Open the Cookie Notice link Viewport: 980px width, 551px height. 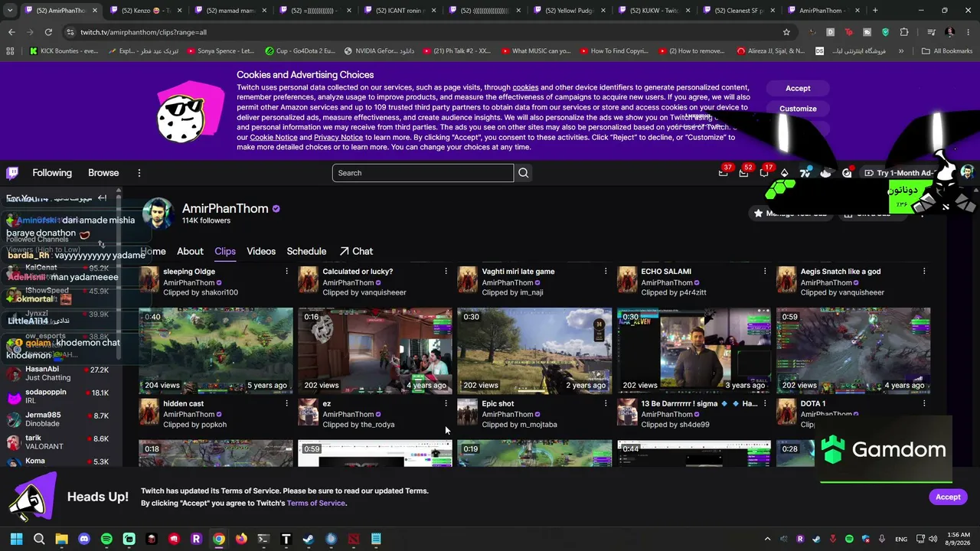pos(273,137)
